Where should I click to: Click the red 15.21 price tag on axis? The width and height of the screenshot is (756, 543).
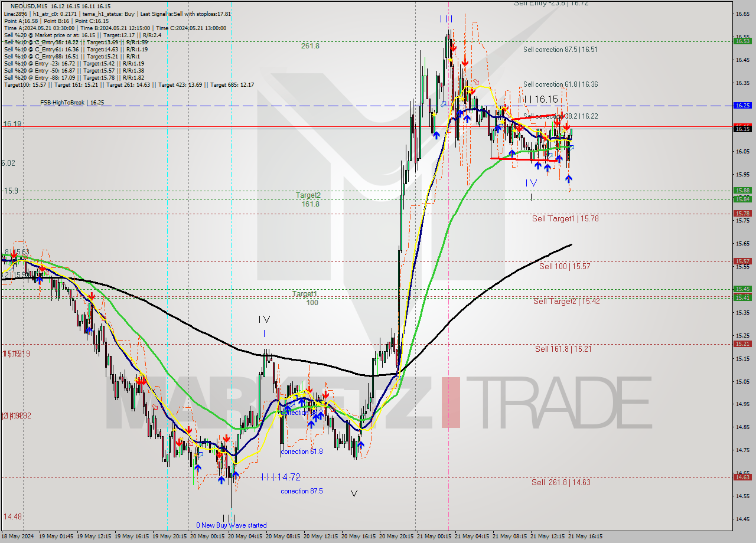[742, 344]
